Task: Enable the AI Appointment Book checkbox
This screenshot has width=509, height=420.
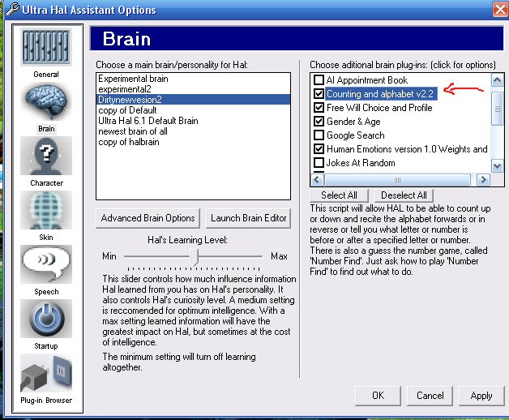Action: 319,80
